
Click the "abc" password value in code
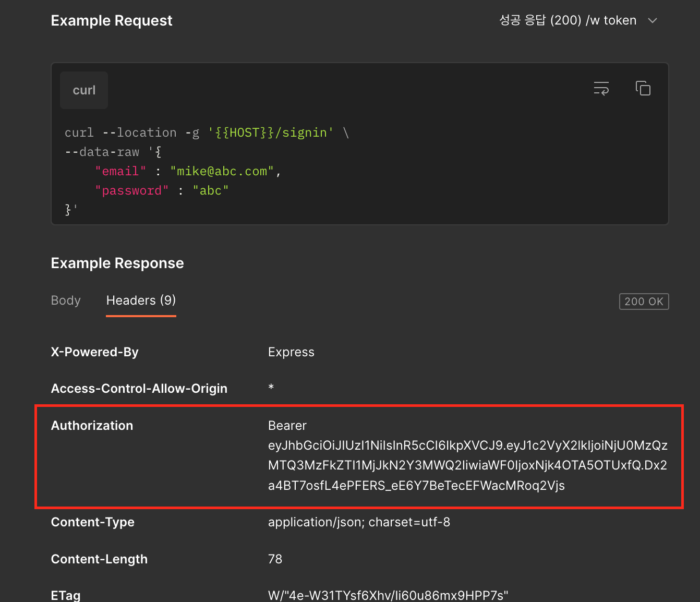211,191
